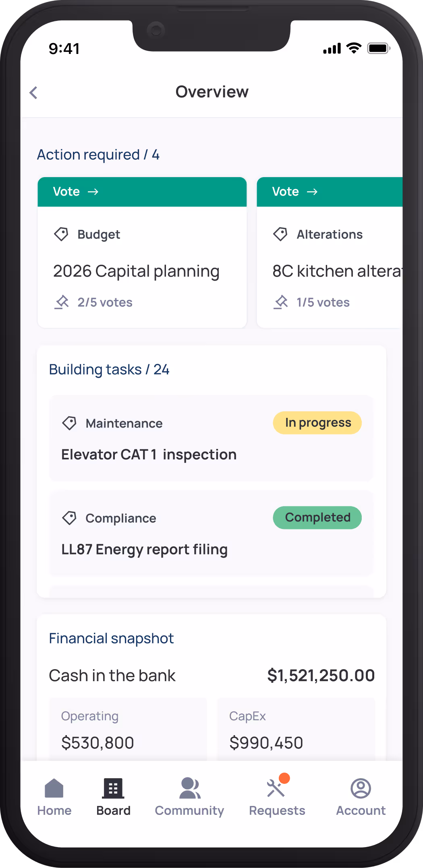Open the Account profile icon
The width and height of the screenshot is (423, 868).
coord(361,788)
